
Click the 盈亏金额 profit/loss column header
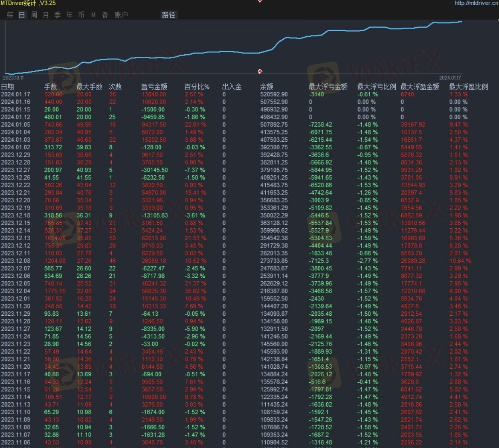154,87
